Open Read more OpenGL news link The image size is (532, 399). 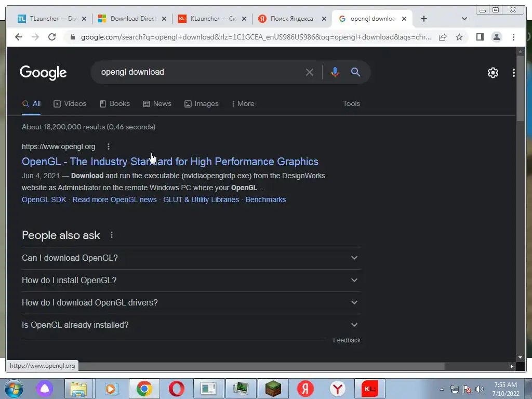(x=115, y=199)
